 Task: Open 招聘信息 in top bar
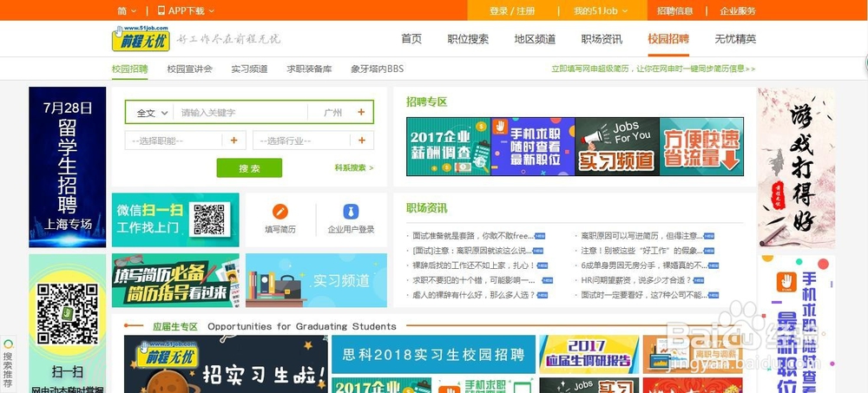coord(674,10)
